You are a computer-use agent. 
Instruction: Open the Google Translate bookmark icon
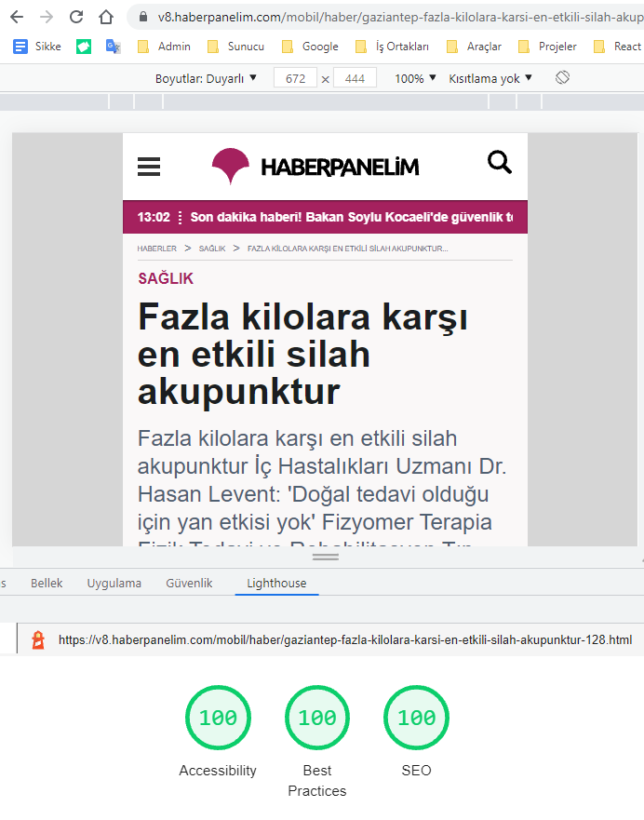coord(113,47)
